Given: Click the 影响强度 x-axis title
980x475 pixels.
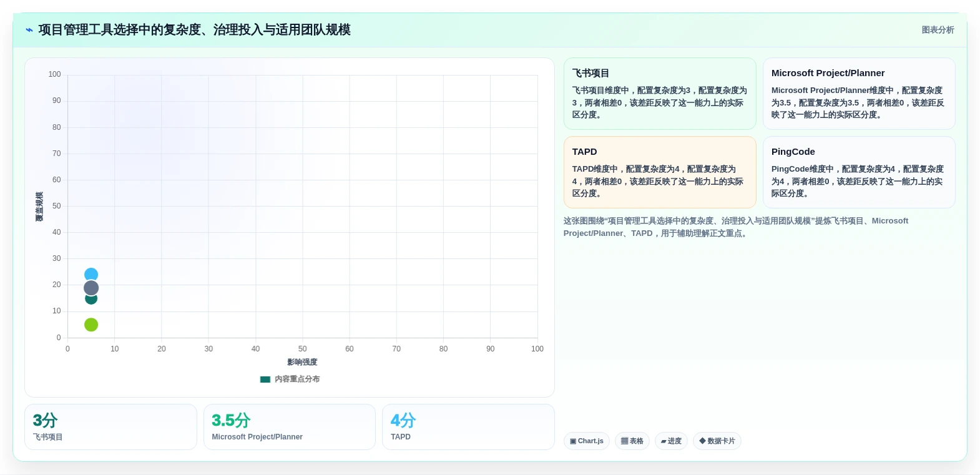Looking at the screenshot, I should 302,362.
